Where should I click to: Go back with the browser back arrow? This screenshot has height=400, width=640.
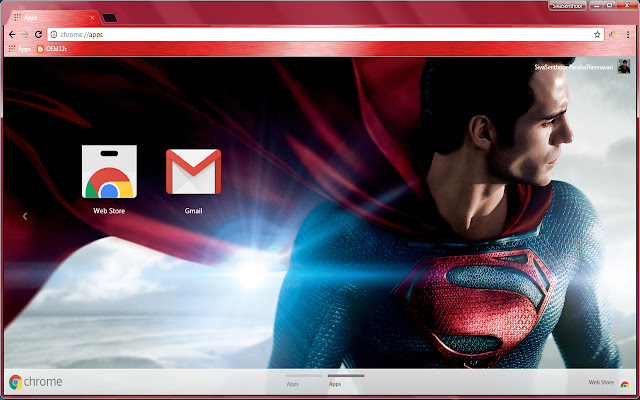pos(12,35)
